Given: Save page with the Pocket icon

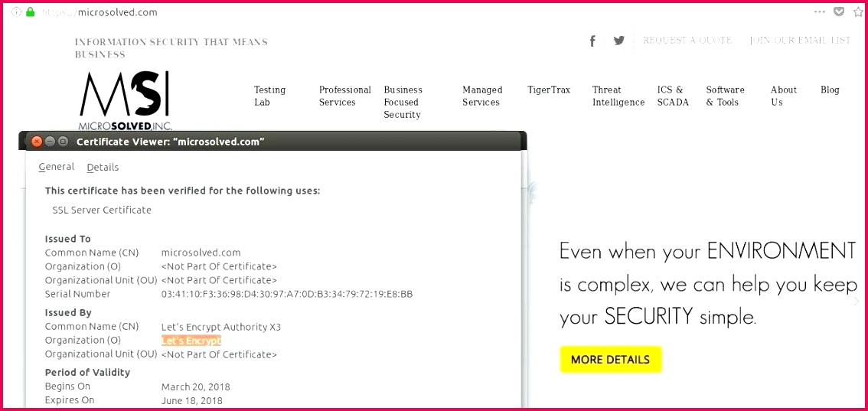Looking at the screenshot, I should pos(839,11).
